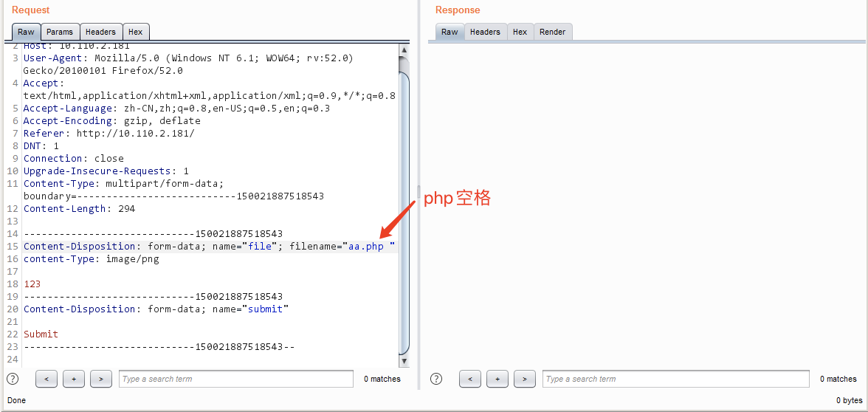This screenshot has width=868, height=412.
Task: Click the filename value aa.php in request
Action: pos(365,247)
